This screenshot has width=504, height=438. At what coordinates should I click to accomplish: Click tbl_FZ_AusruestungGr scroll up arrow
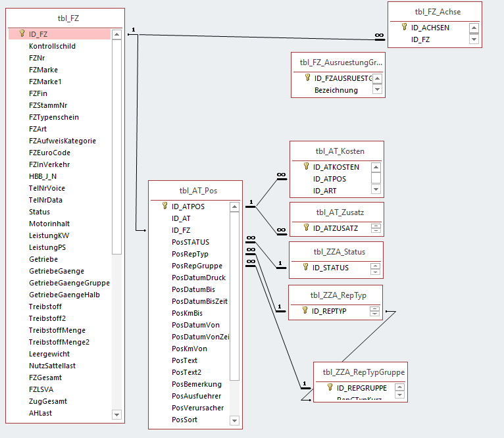click(x=378, y=78)
